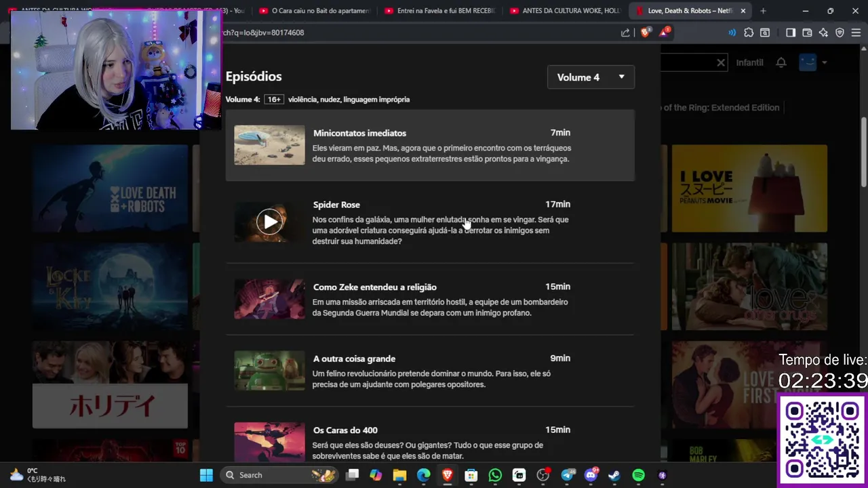Screen dimensions: 868x488
Task: Open the Brave main hamburger menu
Action: [856, 33]
